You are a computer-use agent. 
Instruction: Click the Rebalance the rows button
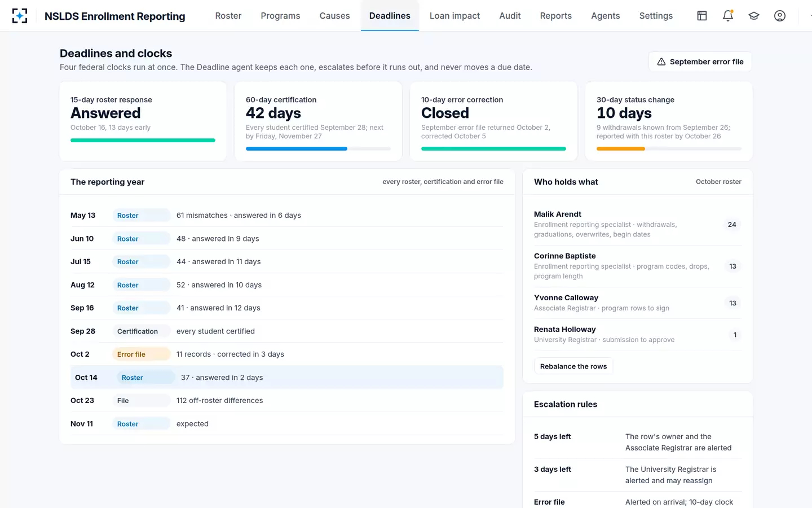[573, 366]
